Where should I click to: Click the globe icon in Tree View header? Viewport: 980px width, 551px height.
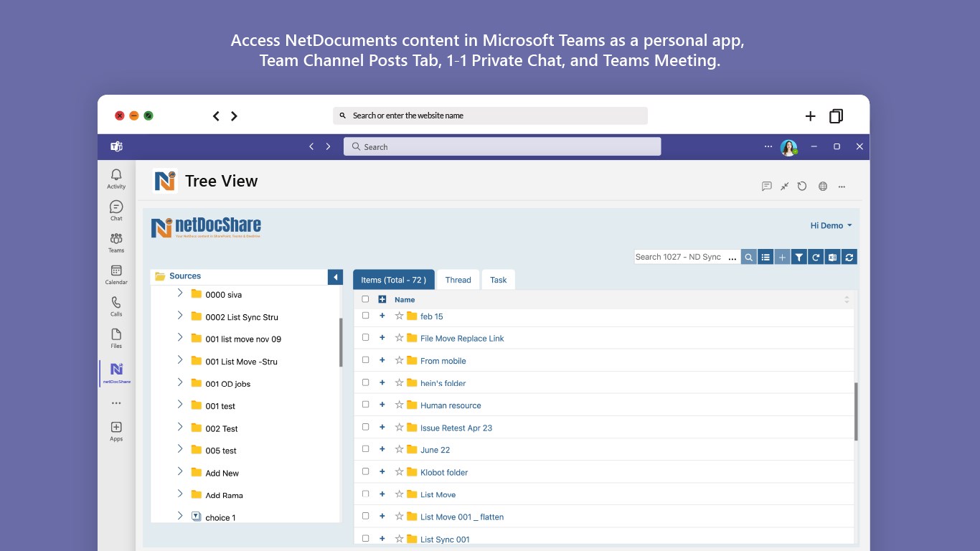click(x=823, y=187)
